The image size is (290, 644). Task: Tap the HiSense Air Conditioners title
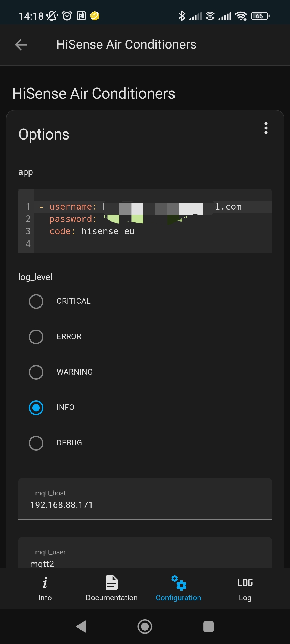(94, 93)
